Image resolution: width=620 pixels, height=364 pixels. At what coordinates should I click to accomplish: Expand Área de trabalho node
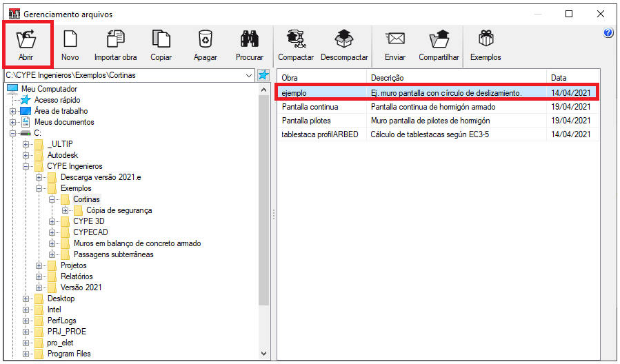click(12, 111)
